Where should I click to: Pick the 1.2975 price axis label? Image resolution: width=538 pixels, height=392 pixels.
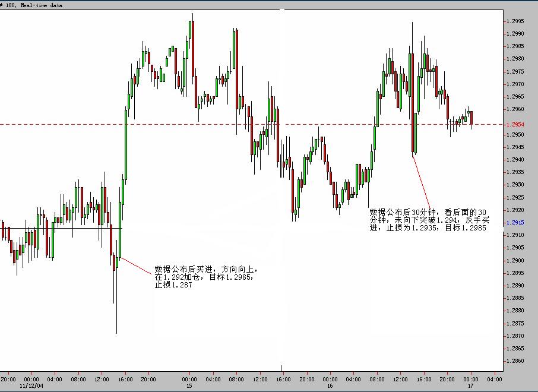coord(515,72)
